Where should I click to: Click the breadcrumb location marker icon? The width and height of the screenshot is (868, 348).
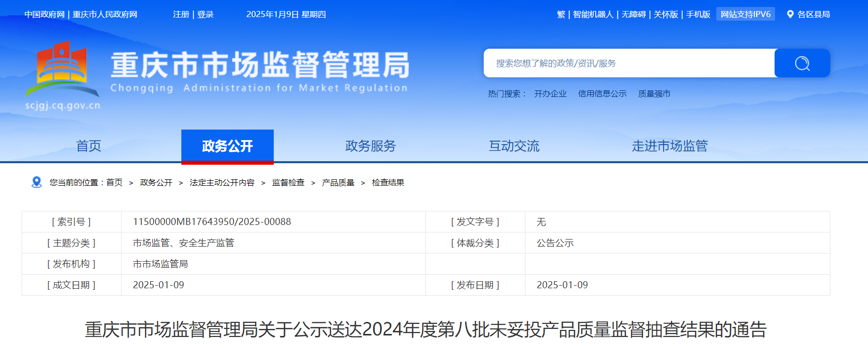(x=36, y=182)
